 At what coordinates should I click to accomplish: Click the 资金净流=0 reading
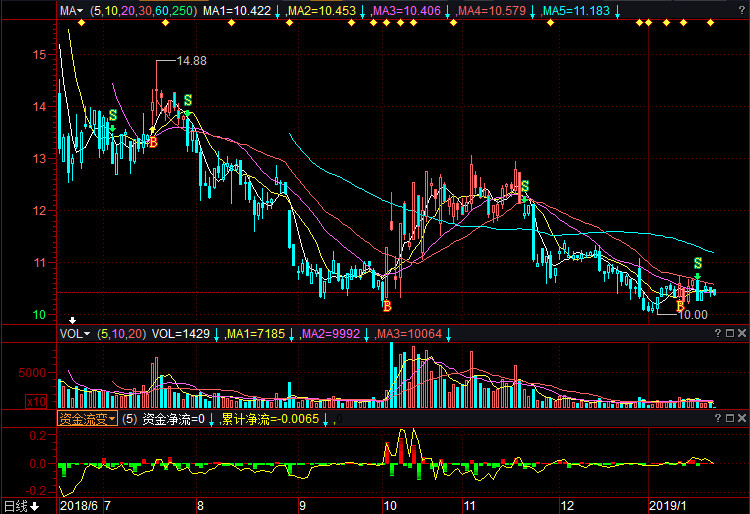click(174, 419)
